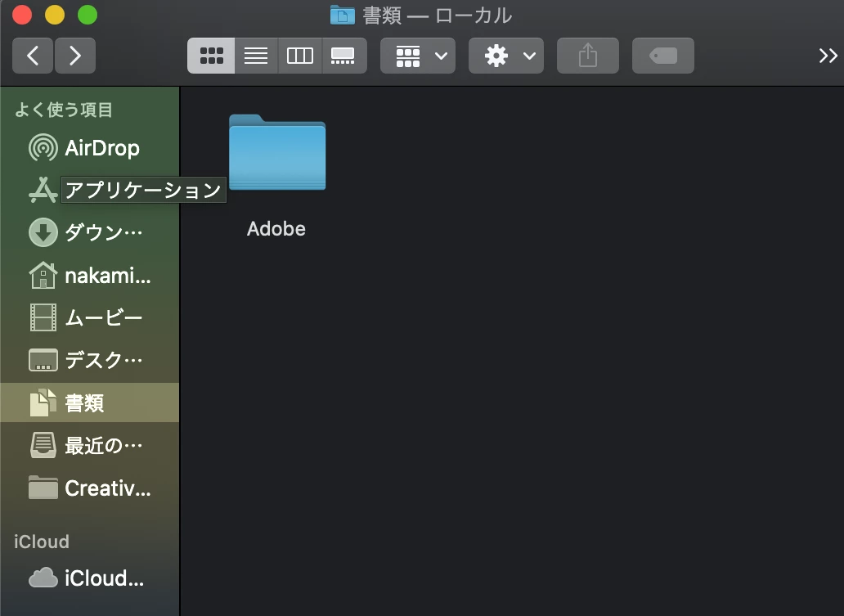Click the iCloud section header
Viewport: 844px width, 616px height.
click(x=42, y=542)
